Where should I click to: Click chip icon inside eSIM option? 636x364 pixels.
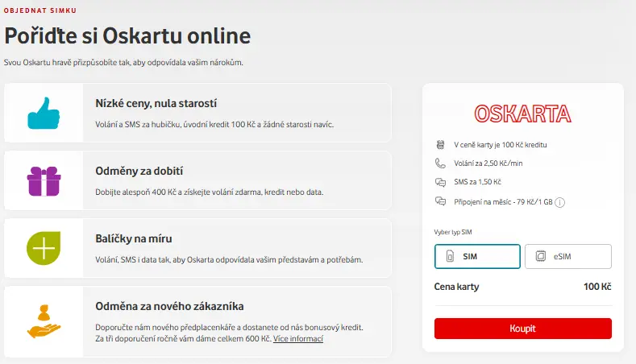point(540,256)
